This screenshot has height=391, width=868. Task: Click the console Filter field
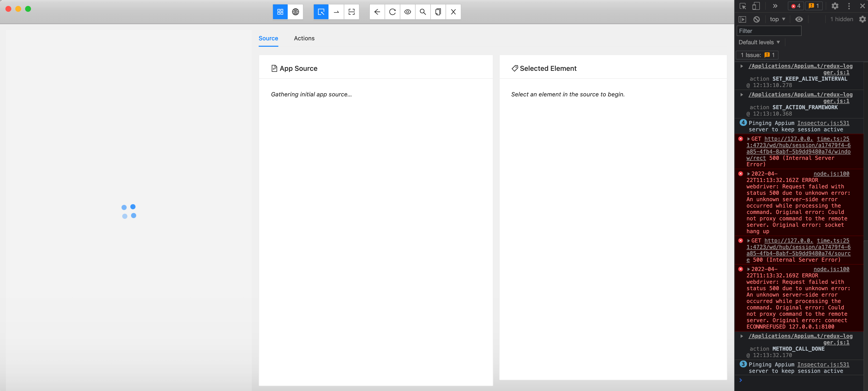[x=769, y=31]
